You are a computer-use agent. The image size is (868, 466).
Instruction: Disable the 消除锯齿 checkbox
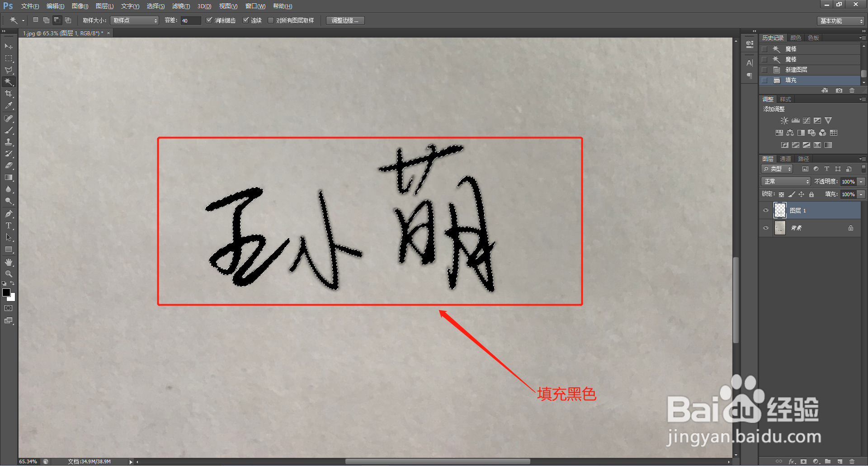(209, 20)
